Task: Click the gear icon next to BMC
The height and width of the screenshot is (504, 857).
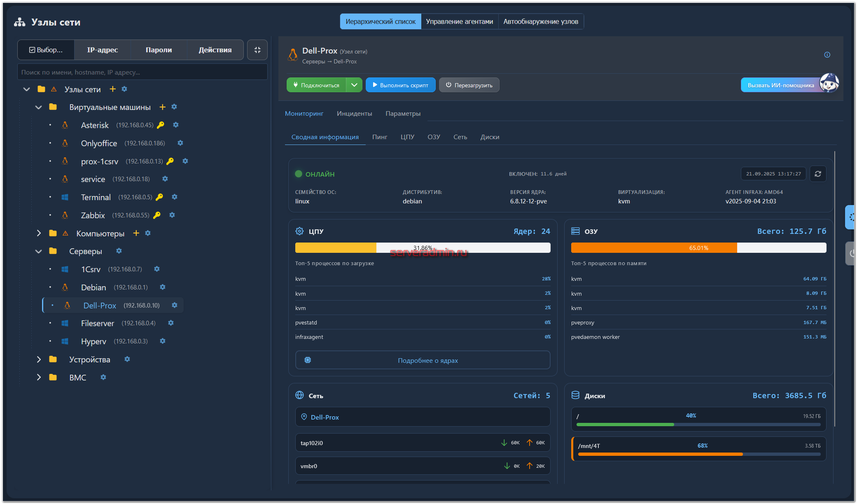Action: (x=103, y=377)
